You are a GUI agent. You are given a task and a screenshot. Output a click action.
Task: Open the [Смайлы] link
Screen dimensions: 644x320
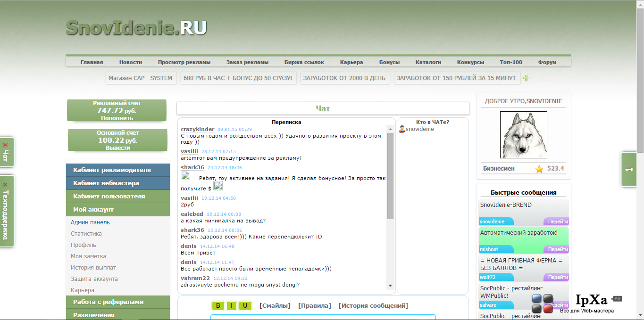pos(275,306)
